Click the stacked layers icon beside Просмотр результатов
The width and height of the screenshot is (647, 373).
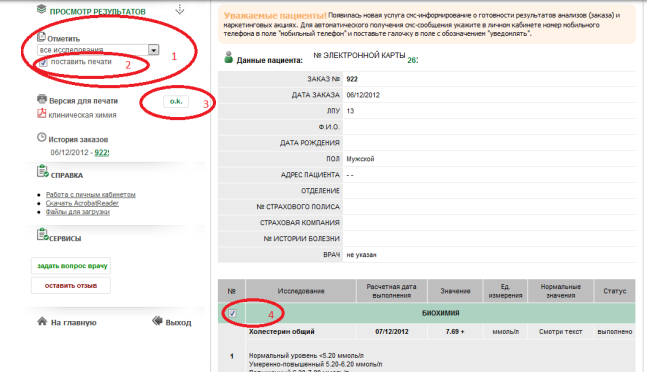[41, 9]
